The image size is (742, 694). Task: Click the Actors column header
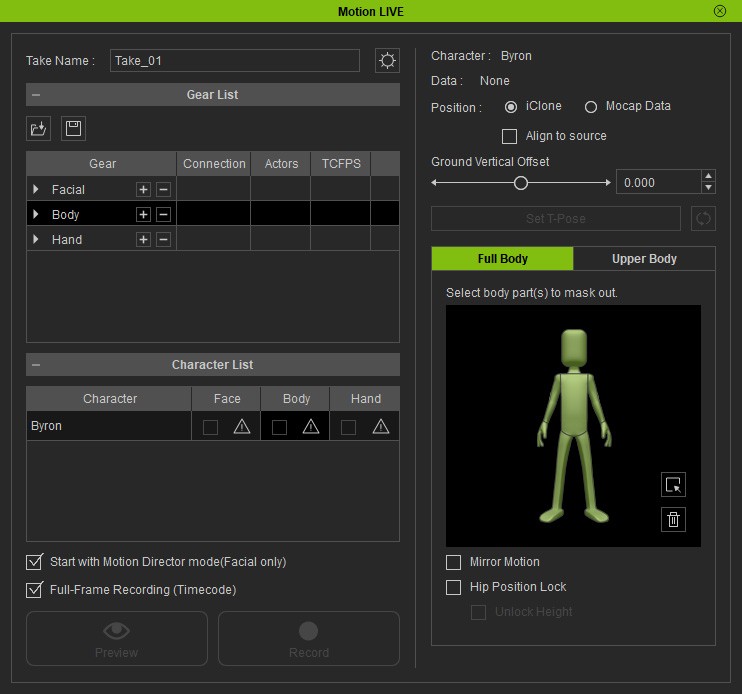(x=281, y=164)
